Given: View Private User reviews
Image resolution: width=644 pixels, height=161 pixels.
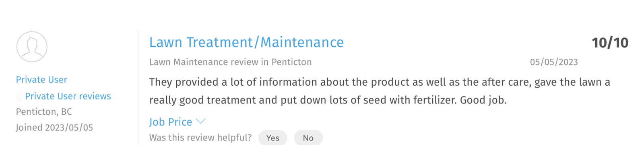Looking at the screenshot, I should [68, 96].
